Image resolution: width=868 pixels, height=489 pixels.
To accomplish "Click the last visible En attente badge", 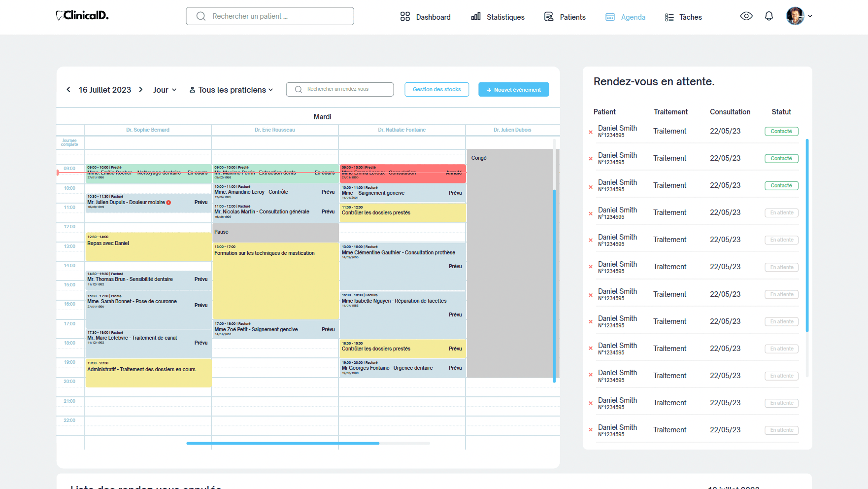I will click(x=781, y=430).
